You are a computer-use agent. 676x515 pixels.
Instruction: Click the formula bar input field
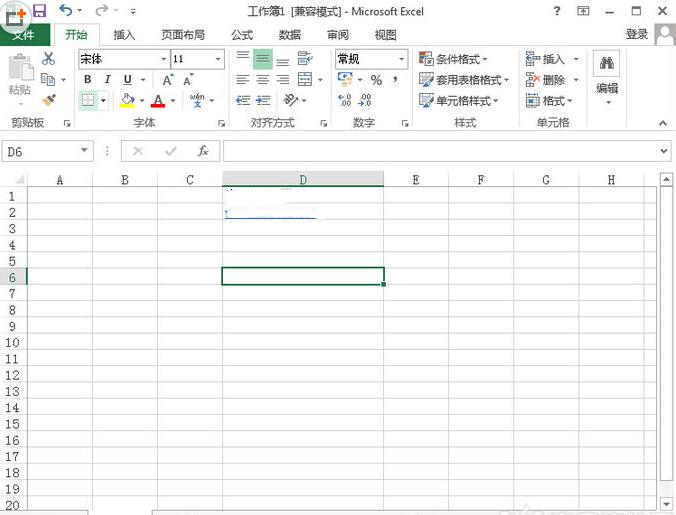[x=440, y=151]
